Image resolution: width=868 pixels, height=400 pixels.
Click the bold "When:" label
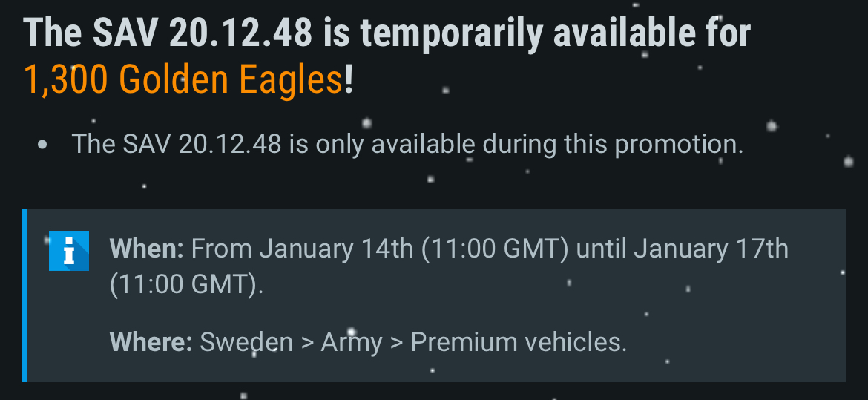(x=146, y=249)
